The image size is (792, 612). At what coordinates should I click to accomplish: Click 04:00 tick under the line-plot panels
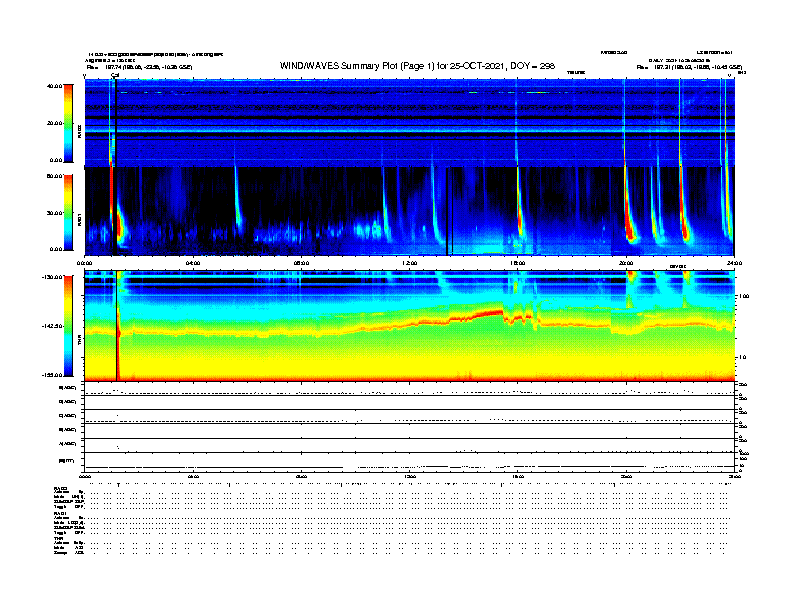point(193,477)
